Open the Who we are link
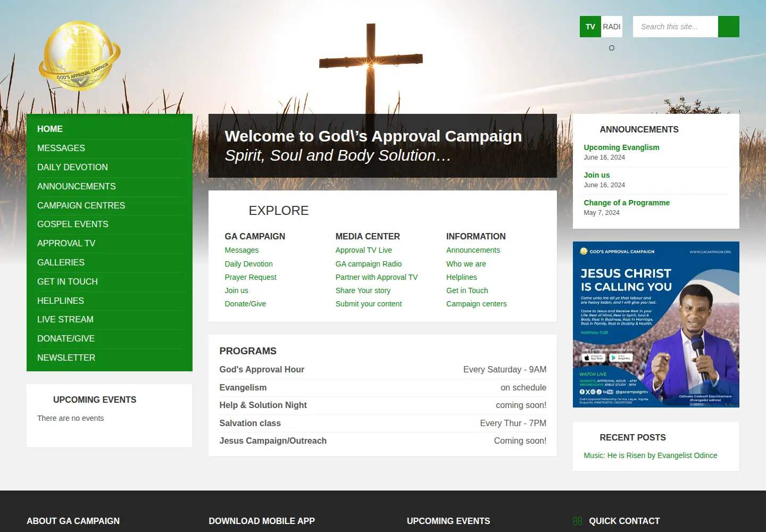Viewport: 766px width, 532px height. (x=466, y=264)
